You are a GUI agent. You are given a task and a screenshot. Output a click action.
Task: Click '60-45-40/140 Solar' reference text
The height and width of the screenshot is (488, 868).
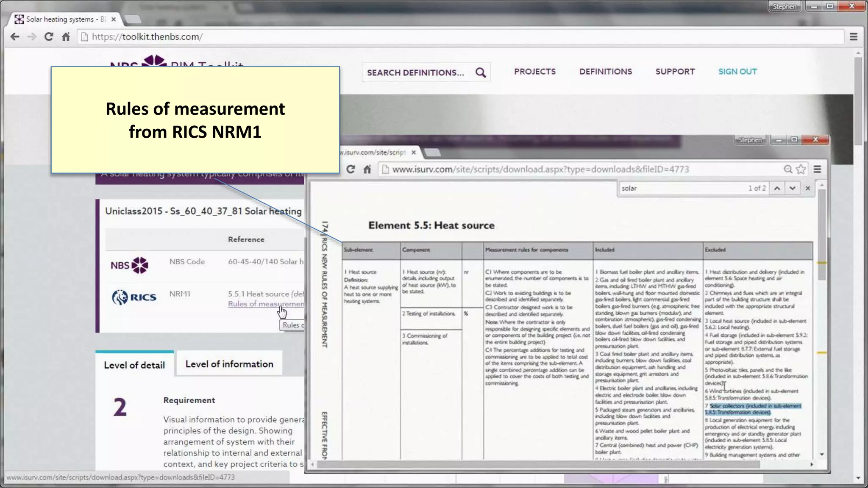pyautogui.click(x=266, y=261)
